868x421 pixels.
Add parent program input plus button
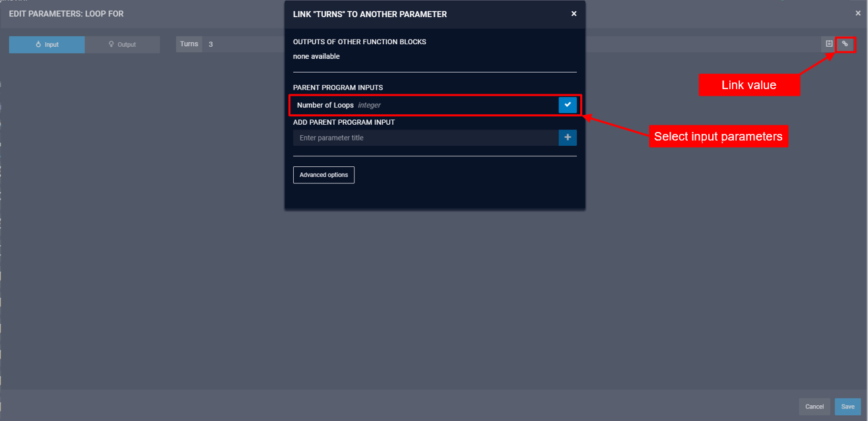click(568, 137)
